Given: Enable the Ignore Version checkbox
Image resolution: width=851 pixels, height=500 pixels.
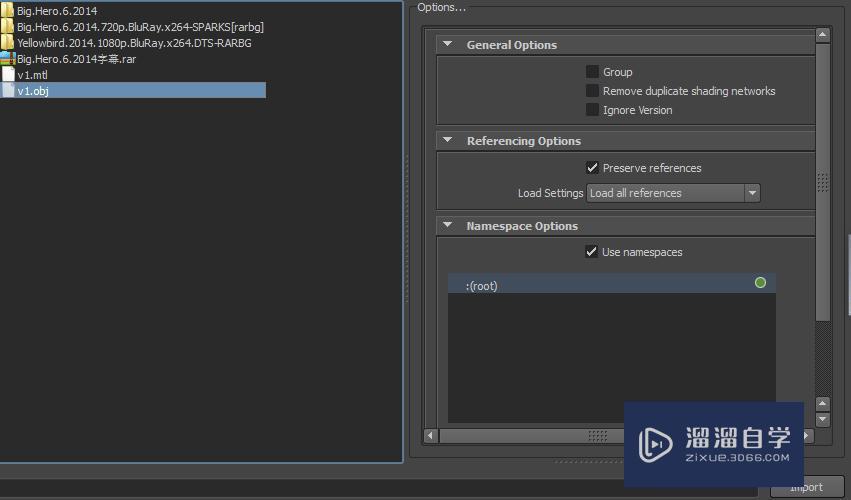Looking at the screenshot, I should [592, 110].
